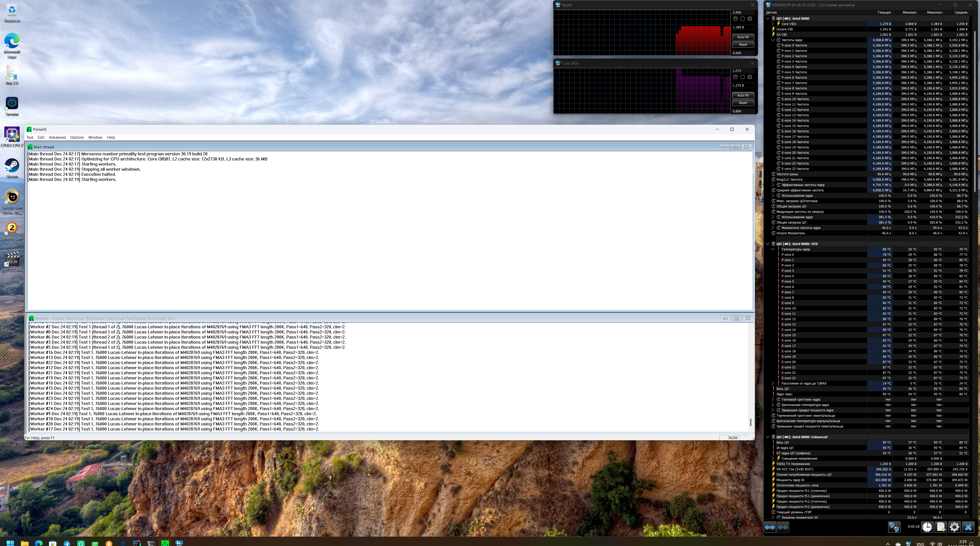Expand the 'Core VIDs' sensor row
This screenshot has height=546, width=980.
tap(773, 24)
